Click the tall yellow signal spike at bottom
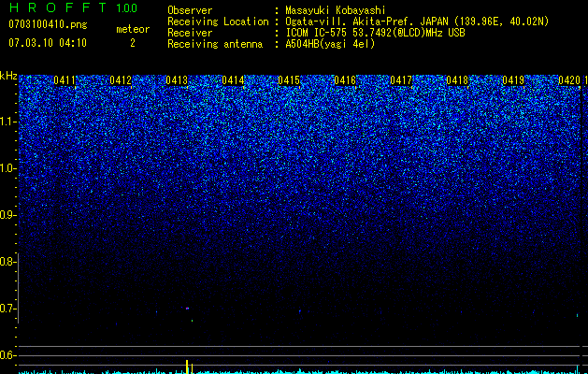The width and height of the screenshot is (588, 374). pos(187,367)
